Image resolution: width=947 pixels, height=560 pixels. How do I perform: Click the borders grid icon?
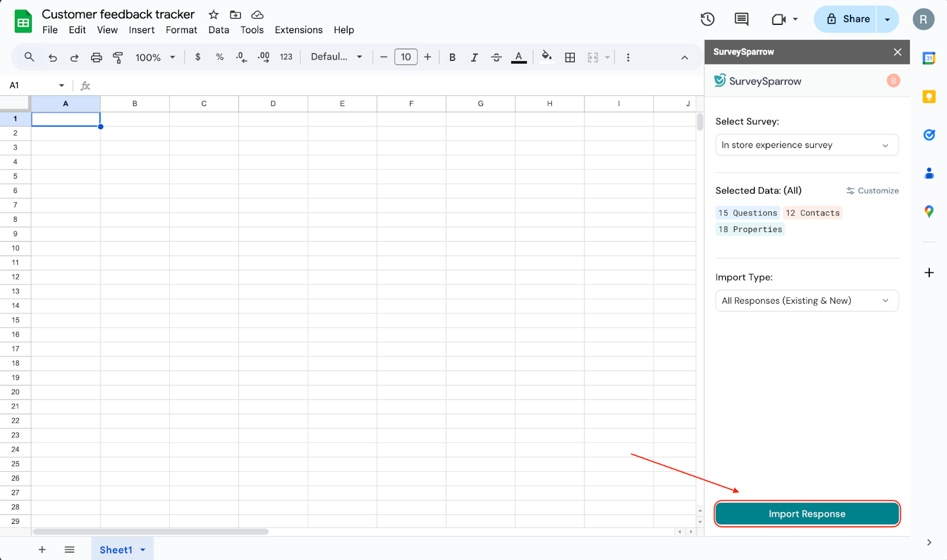pos(570,57)
